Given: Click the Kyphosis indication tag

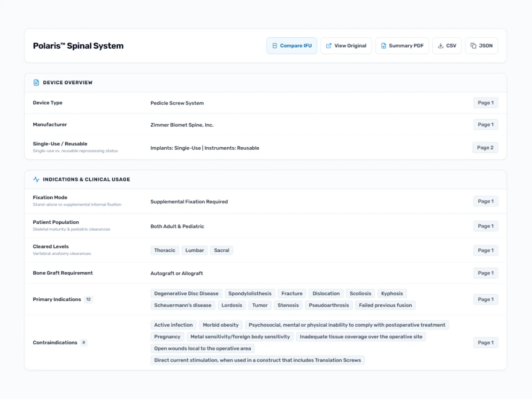Looking at the screenshot, I should tap(392, 294).
